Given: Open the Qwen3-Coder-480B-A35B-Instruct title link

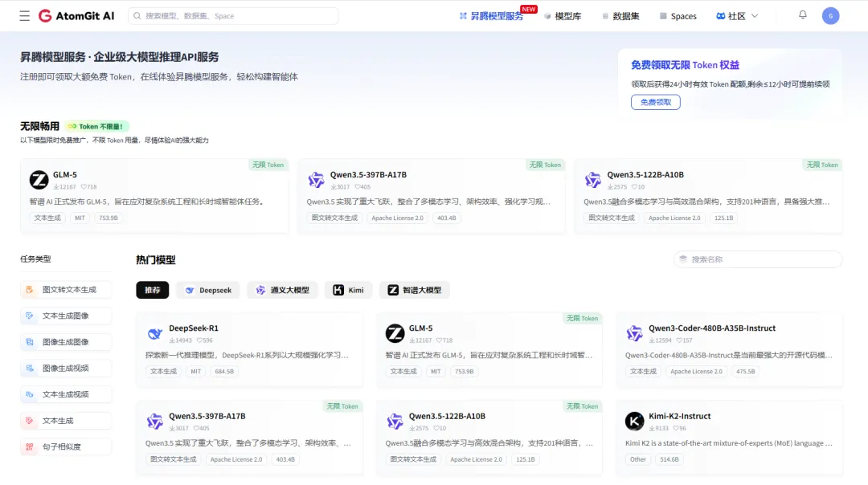Looking at the screenshot, I should tap(712, 328).
